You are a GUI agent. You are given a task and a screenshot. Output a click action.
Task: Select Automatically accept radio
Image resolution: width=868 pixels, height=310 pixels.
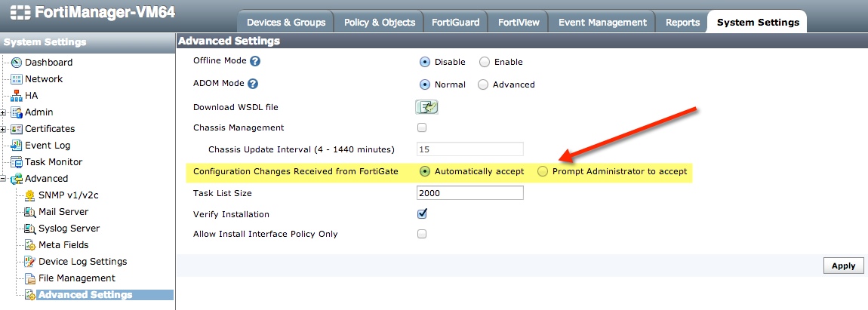425,172
